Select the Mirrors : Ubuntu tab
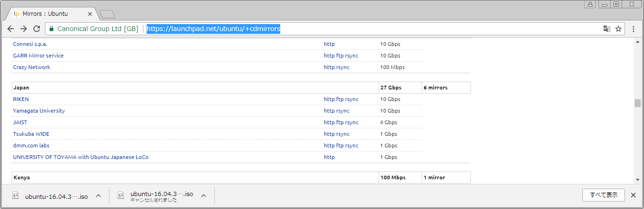Image resolution: width=644 pixels, height=209 pixels. coord(51,14)
